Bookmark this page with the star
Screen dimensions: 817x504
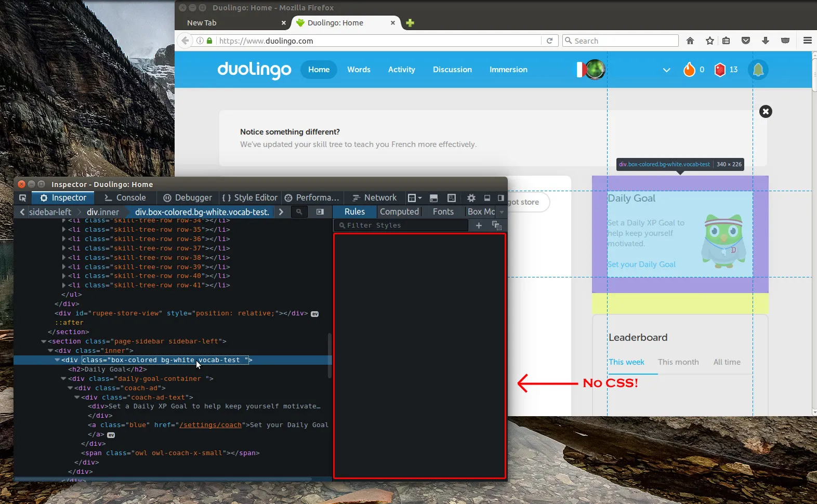pos(710,41)
